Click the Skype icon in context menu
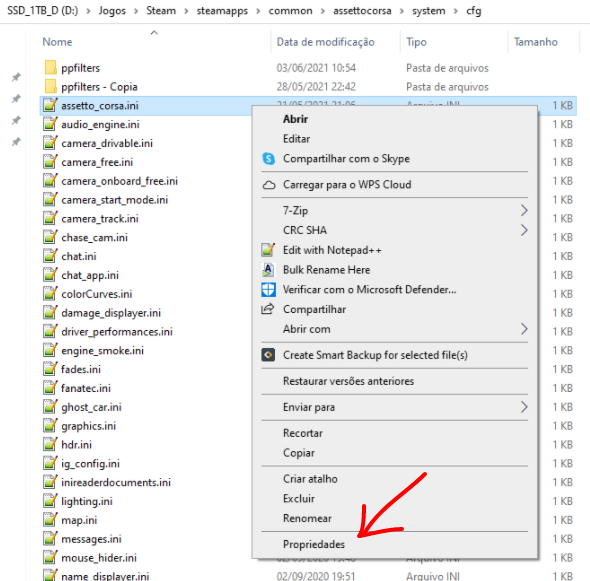The height and width of the screenshot is (581, 590). pyautogui.click(x=269, y=158)
